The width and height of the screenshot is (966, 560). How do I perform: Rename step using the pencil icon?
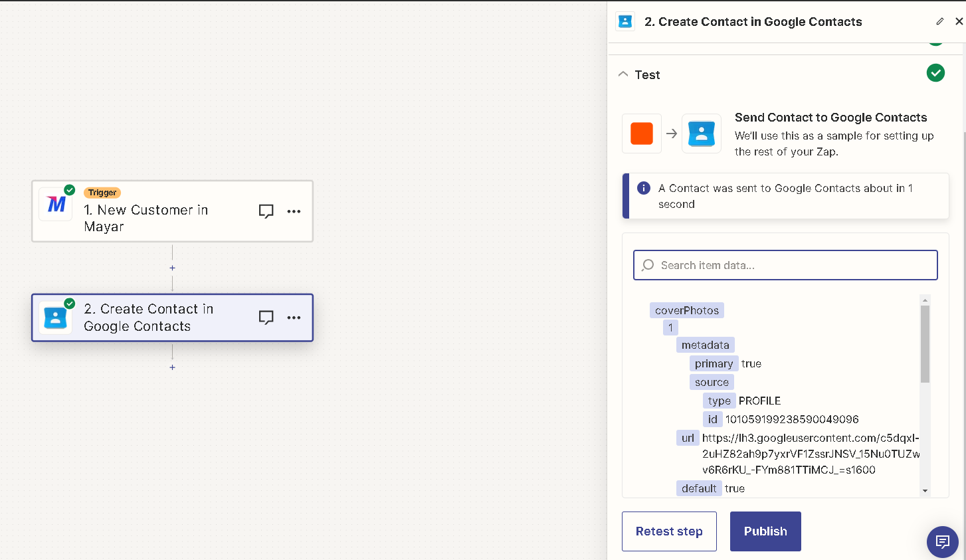tap(939, 21)
